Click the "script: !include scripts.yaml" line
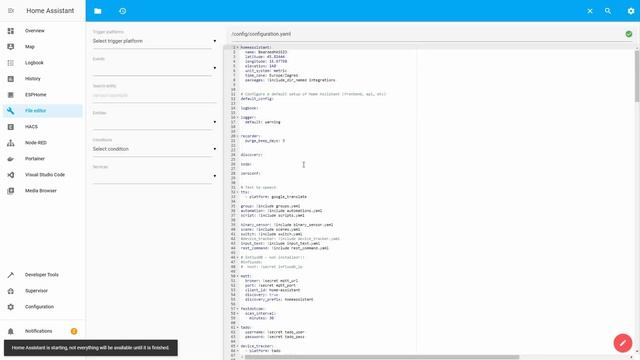The width and height of the screenshot is (640, 360). (272, 215)
